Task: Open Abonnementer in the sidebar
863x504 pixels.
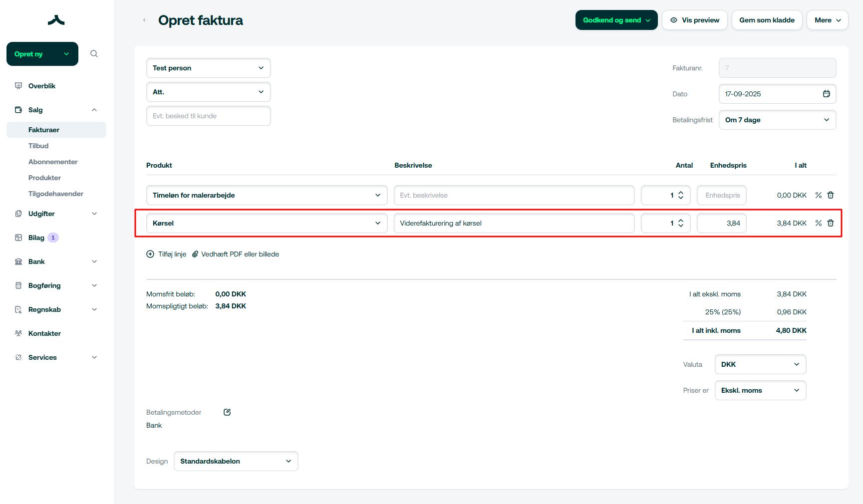Action: coord(53,162)
